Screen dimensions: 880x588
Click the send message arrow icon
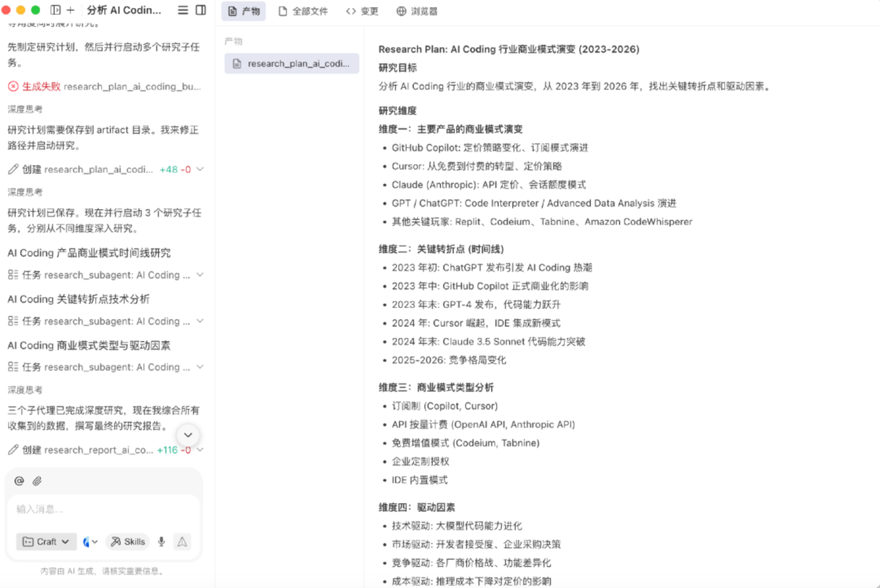point(182,542)
